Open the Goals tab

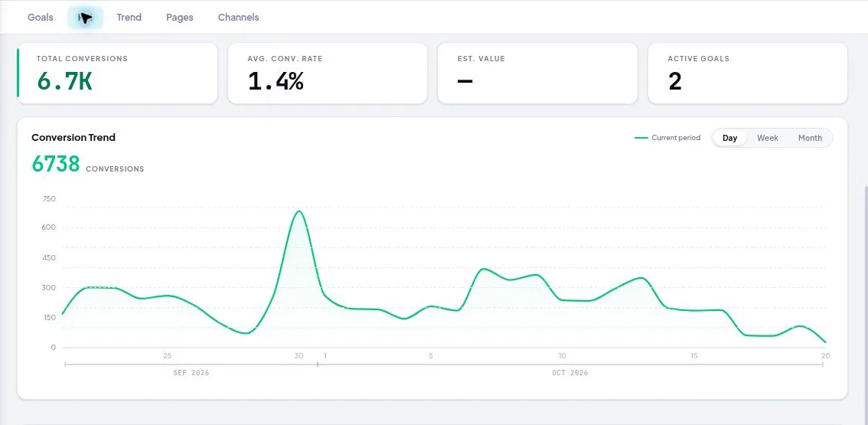point(41,17)
